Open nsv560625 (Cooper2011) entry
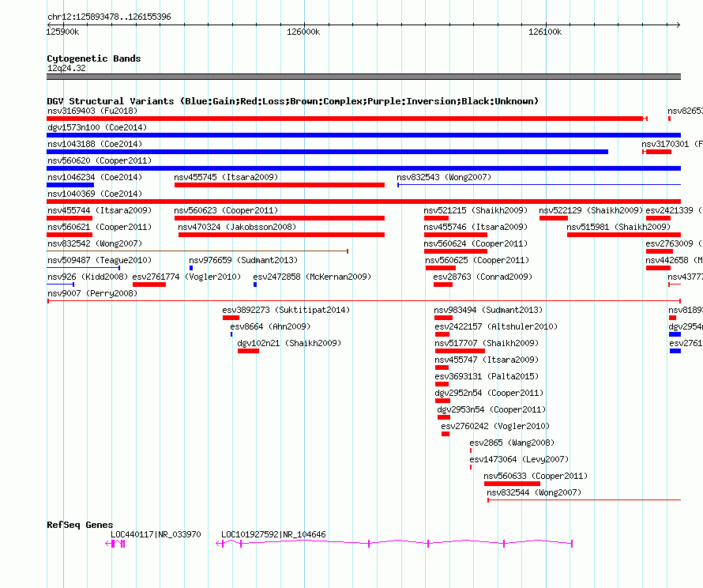Viewport: 703px width, 588px height. click(477, 260)
